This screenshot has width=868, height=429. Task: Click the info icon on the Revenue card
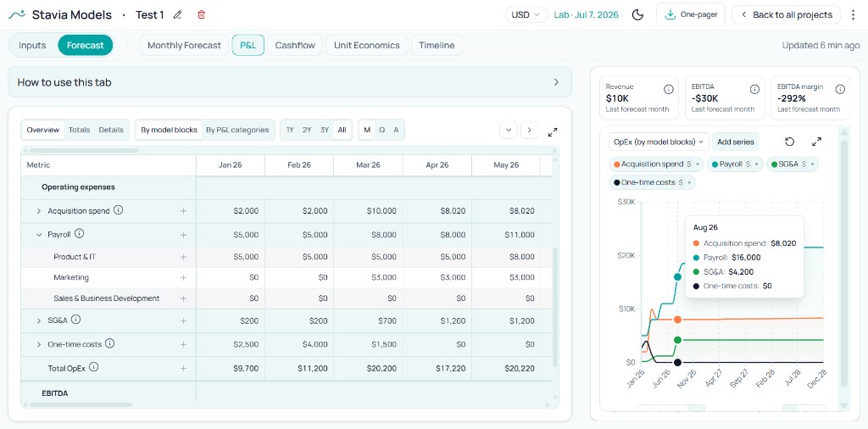click(668, 89)
